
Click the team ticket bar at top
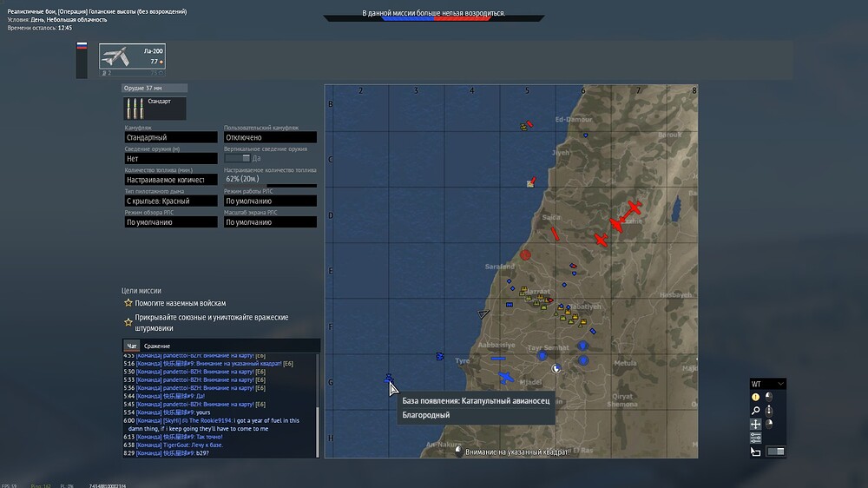tap(435, 18)
